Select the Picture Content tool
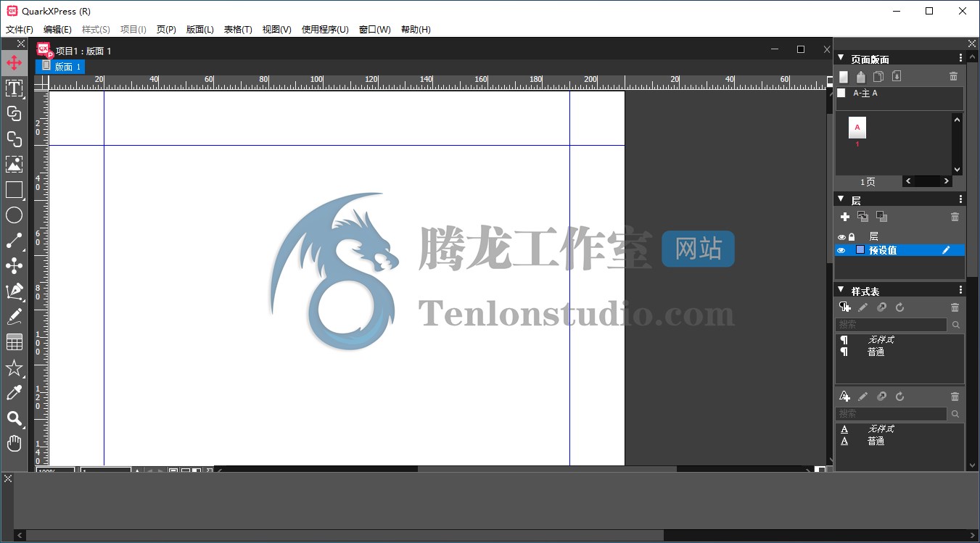Image resolution: width=980 pixels, height=543 pixels. 14,164
